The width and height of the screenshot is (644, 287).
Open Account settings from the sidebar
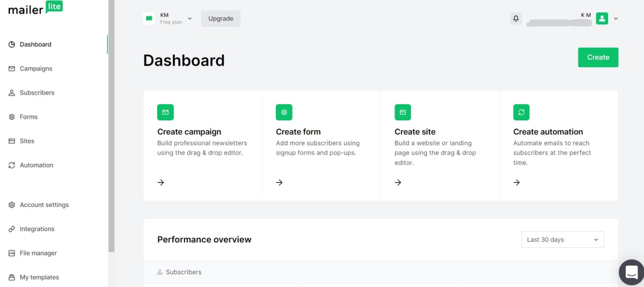[44, 205]
